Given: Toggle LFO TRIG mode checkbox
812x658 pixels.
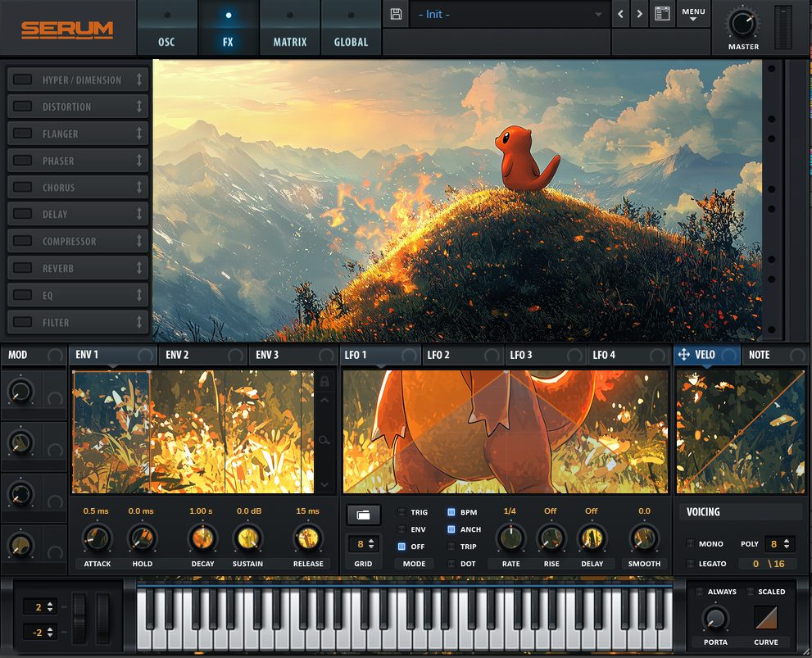Looking at the screenshot, I should coord(401,512).
